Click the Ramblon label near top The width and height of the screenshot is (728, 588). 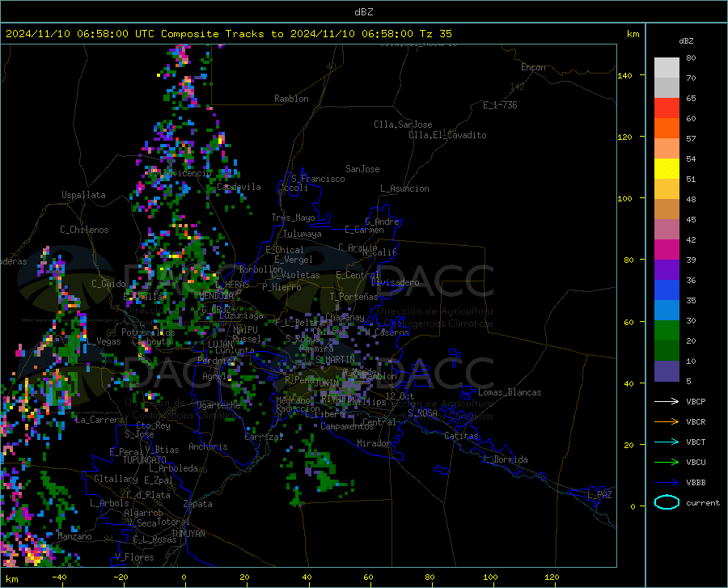click(291, 99)
